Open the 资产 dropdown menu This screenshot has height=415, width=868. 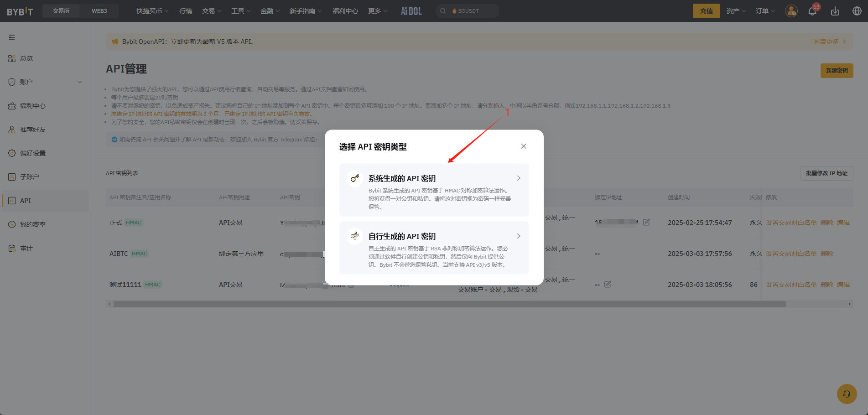736,11
